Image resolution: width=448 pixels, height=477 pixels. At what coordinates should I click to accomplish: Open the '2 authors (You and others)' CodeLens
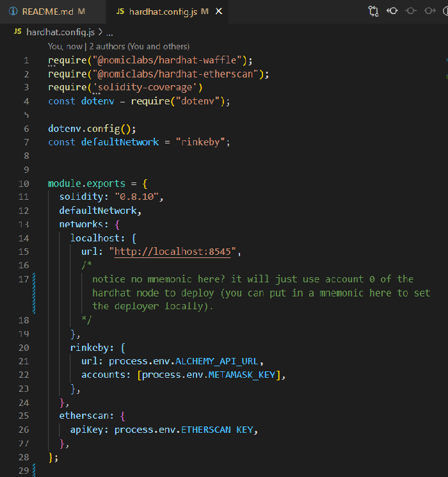140,47
